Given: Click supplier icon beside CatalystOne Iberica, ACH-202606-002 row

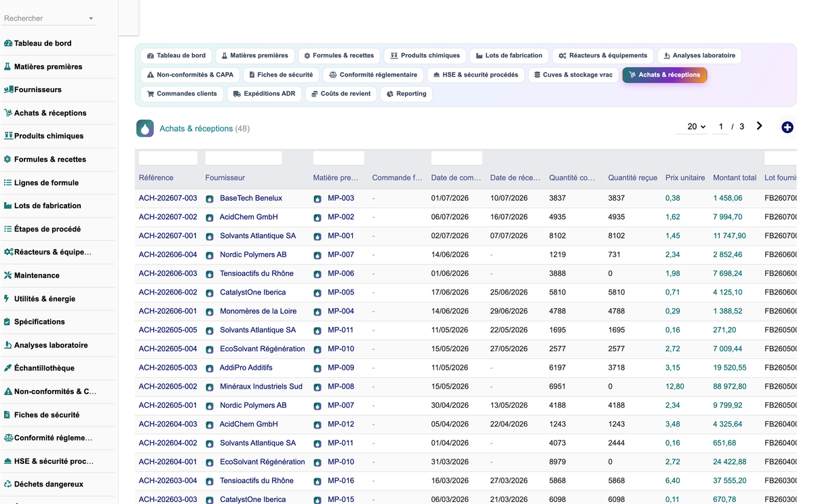Looking at the screenshot, I should 210,293.
